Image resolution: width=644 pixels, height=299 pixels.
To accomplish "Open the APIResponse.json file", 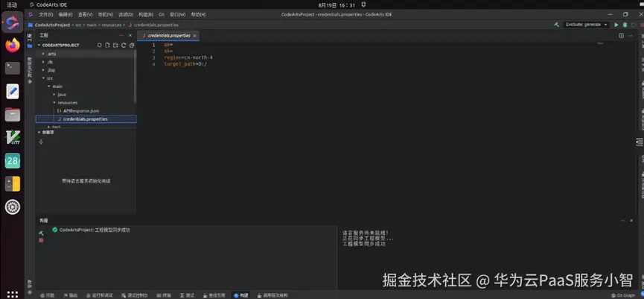I will click(x=80, y=111).
